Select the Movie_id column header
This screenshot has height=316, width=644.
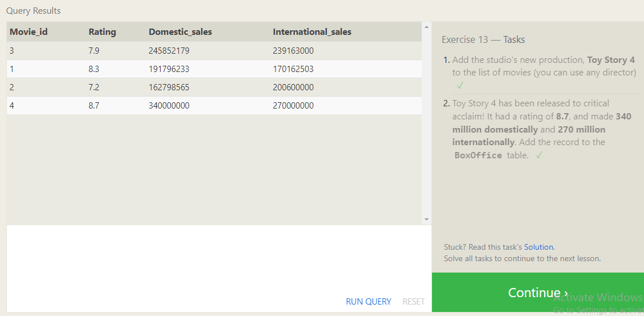point(29,31)
